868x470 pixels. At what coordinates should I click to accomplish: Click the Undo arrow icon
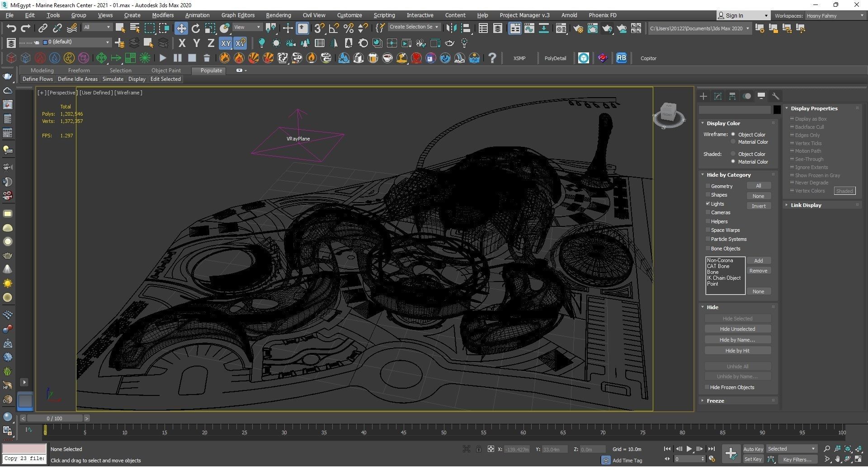(x=11, y=28)
